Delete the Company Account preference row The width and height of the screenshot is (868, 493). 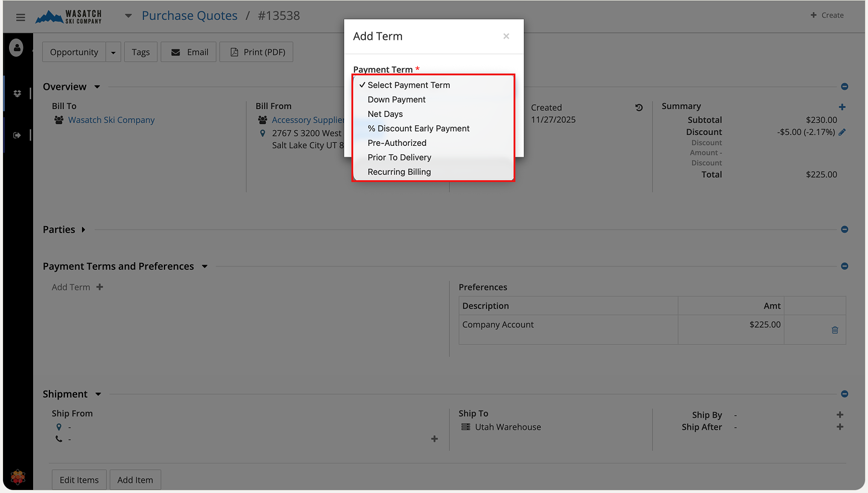pyautogui.click(x=835, y=330)
